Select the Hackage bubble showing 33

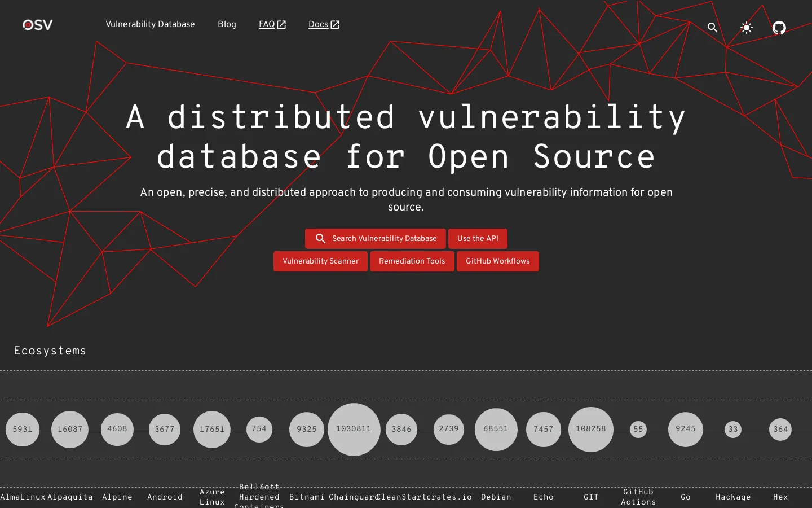(733, 430)
